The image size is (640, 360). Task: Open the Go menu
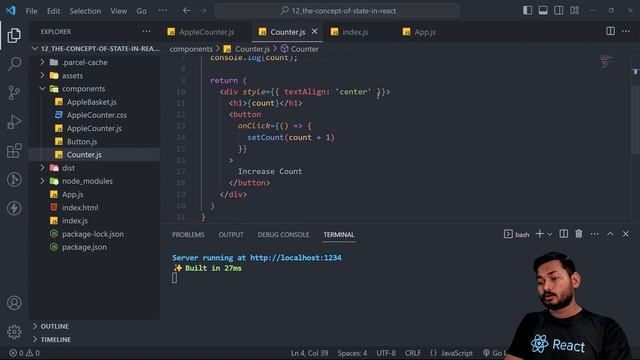coord(141,11)
